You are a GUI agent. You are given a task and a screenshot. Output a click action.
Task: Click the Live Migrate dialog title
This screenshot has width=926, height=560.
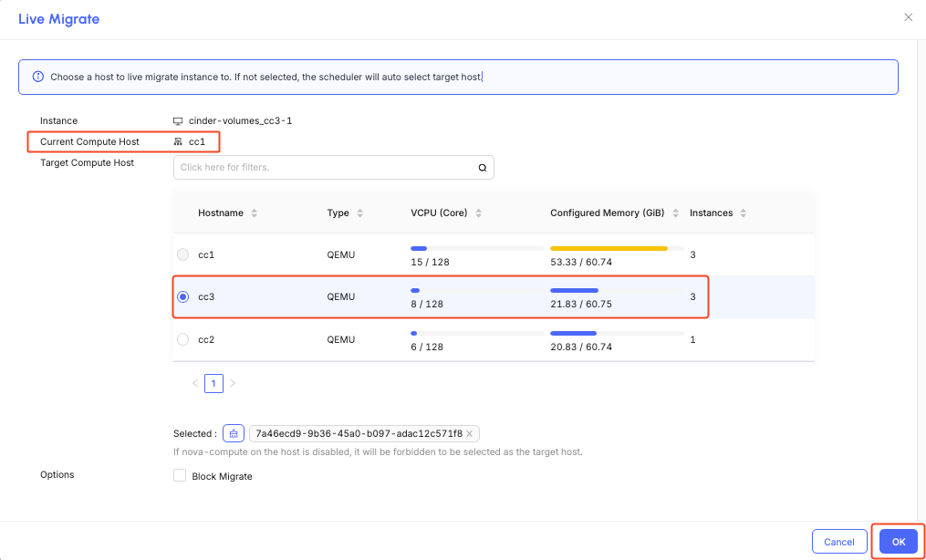click(x=59, y=19)
